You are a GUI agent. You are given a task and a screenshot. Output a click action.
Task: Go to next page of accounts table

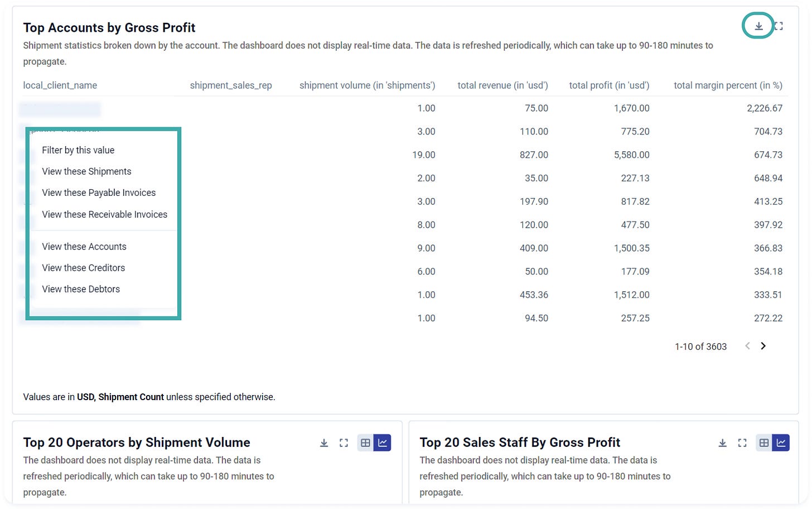click(763, 346)
